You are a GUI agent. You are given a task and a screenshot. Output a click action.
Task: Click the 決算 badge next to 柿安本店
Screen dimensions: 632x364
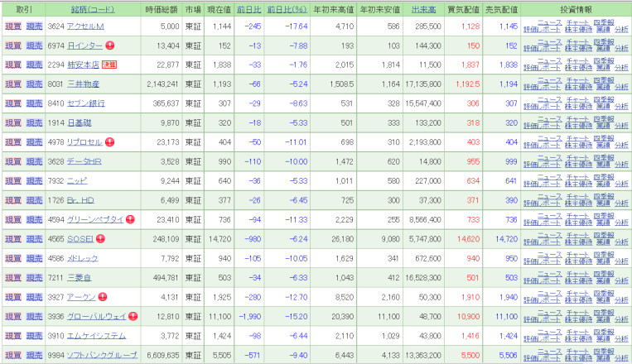click(109, 65)
